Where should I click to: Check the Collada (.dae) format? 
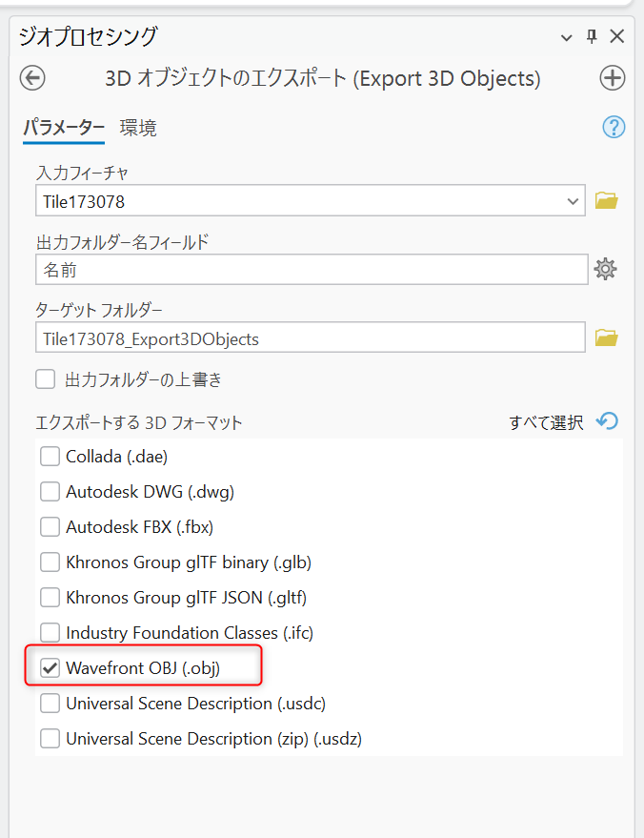pos(50,457)
